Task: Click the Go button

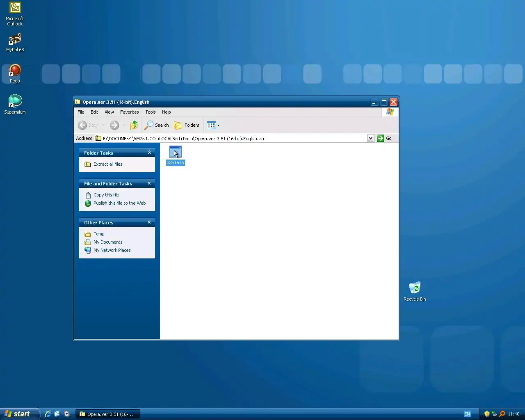Action: point(384,138)
